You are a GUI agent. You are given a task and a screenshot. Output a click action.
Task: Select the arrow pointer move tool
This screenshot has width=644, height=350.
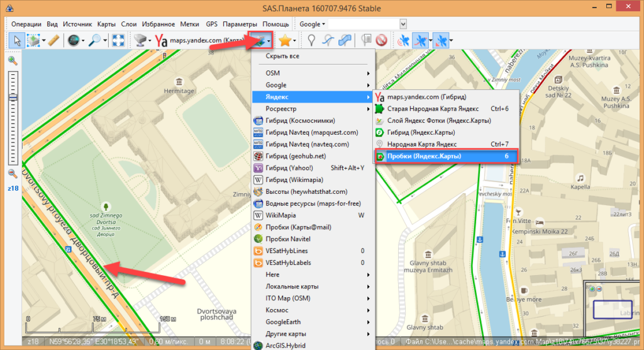(x=17, y=41)
